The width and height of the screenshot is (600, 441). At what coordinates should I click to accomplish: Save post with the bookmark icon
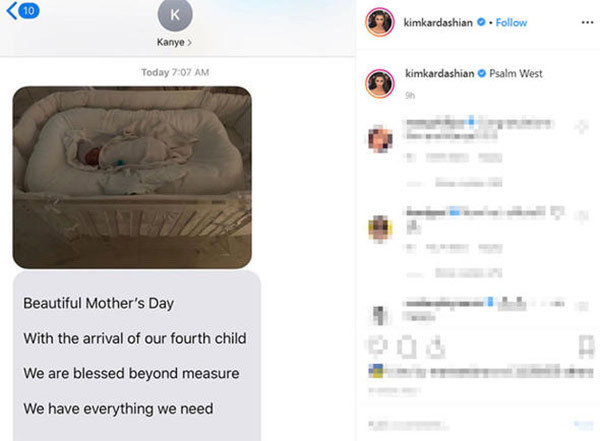[x=587, y=346]
